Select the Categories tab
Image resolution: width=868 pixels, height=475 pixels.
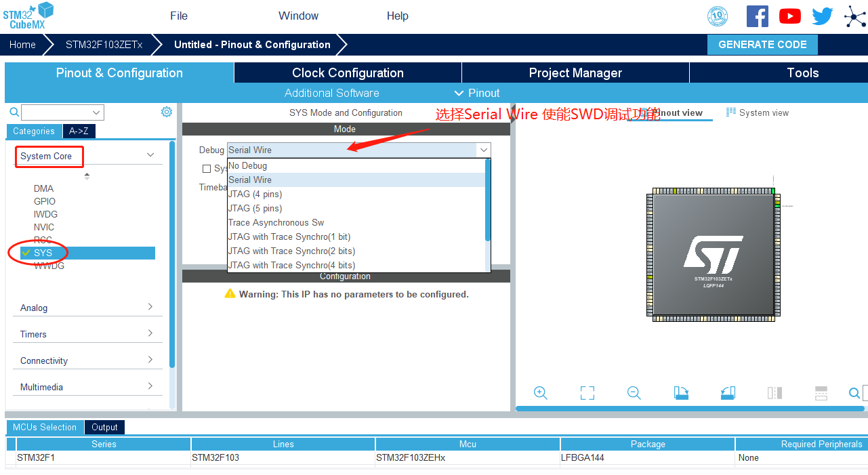[34, 131]
